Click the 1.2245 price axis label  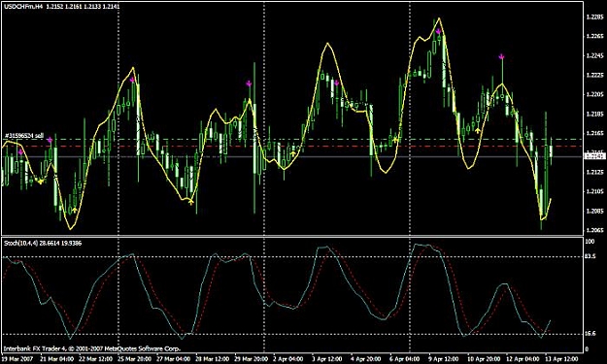point(594,55)
